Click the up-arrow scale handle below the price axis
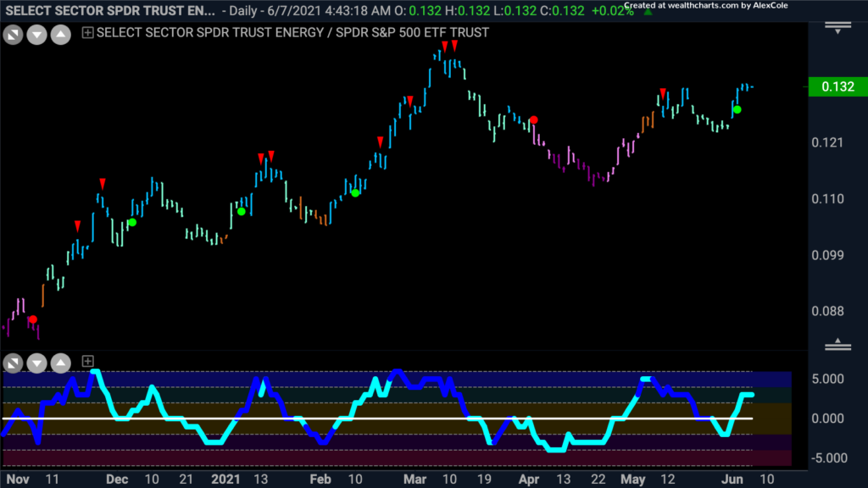The height and width of the screenshot is (488, 868). tap(837, 344)
